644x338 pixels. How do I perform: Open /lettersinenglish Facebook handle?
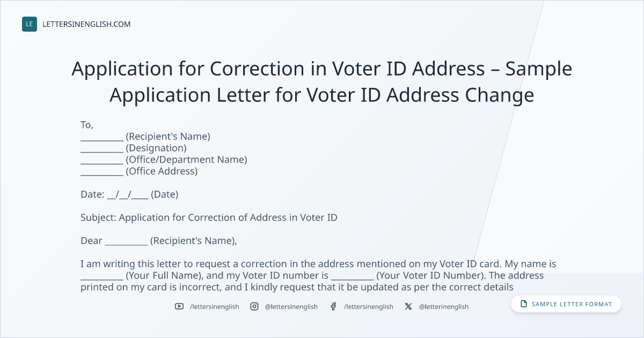click(x=368, y=306)
